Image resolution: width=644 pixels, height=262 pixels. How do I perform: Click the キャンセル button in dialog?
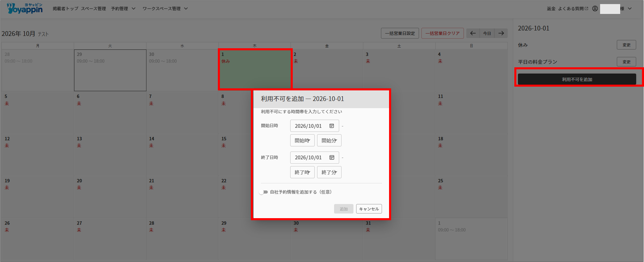tap(369, 209)
